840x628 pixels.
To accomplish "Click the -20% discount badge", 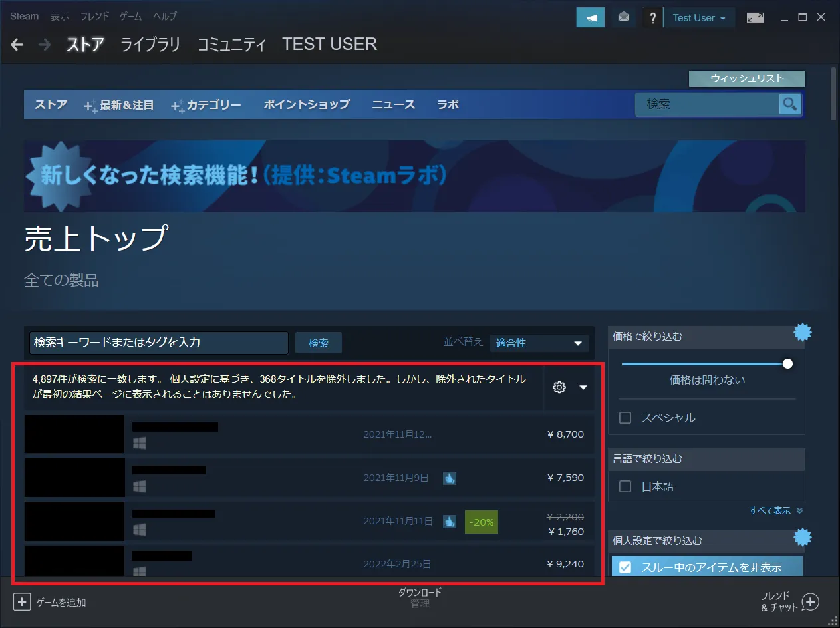I will [482, 522].
